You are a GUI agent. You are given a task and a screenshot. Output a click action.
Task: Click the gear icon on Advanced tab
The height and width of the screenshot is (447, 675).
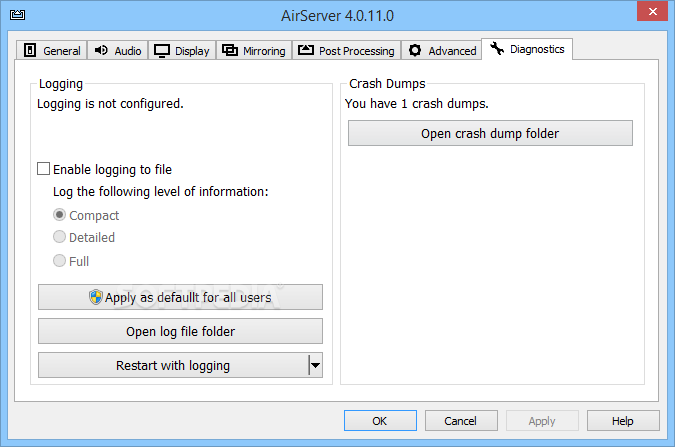click(x=415, y=50)
